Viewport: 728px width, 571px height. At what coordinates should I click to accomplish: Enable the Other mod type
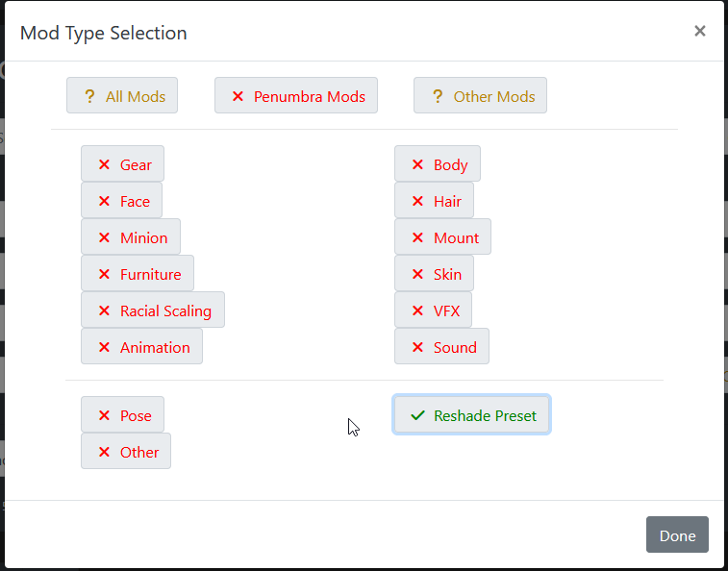[126, 451]
